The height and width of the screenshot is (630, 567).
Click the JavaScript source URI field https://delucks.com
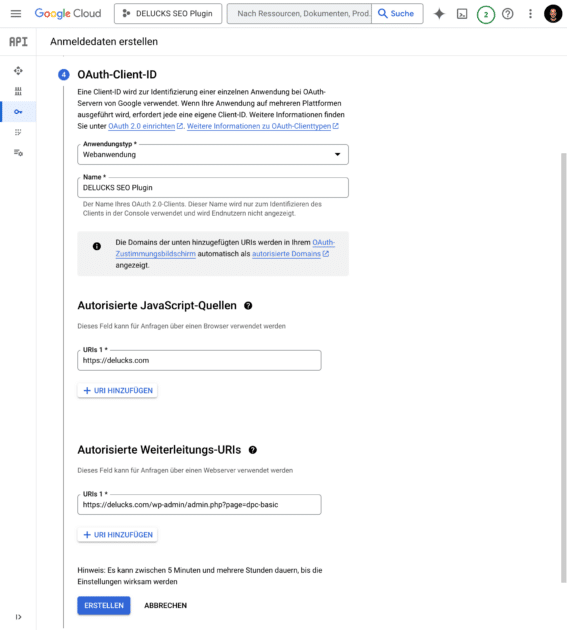pos(199,360)
